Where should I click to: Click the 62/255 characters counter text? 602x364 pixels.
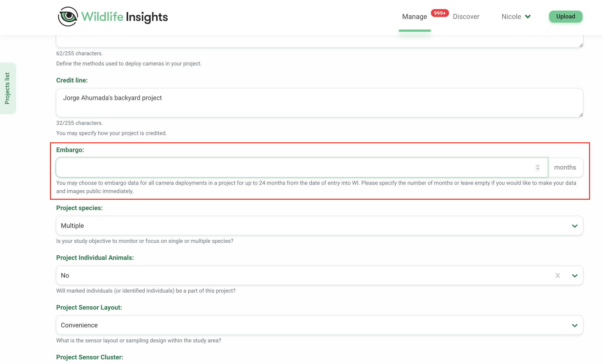tap(80, 53)
